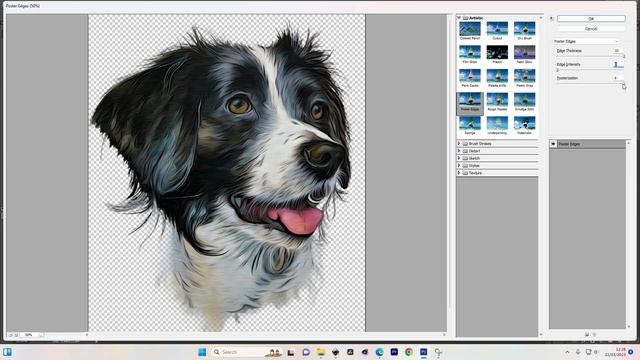Hide the filter thumbnails panel toggle
This screenshot has width=640, height=360.
551,18
